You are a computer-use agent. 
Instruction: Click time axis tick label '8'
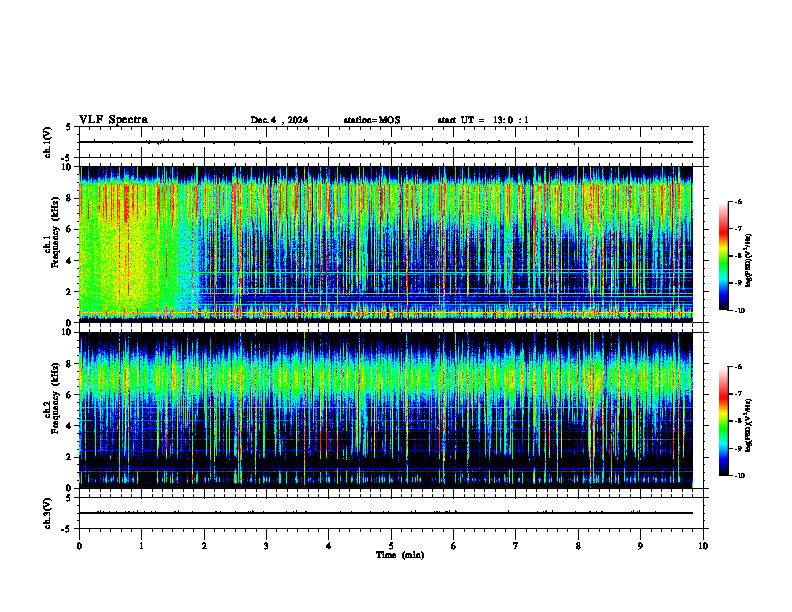coord(578,546)
